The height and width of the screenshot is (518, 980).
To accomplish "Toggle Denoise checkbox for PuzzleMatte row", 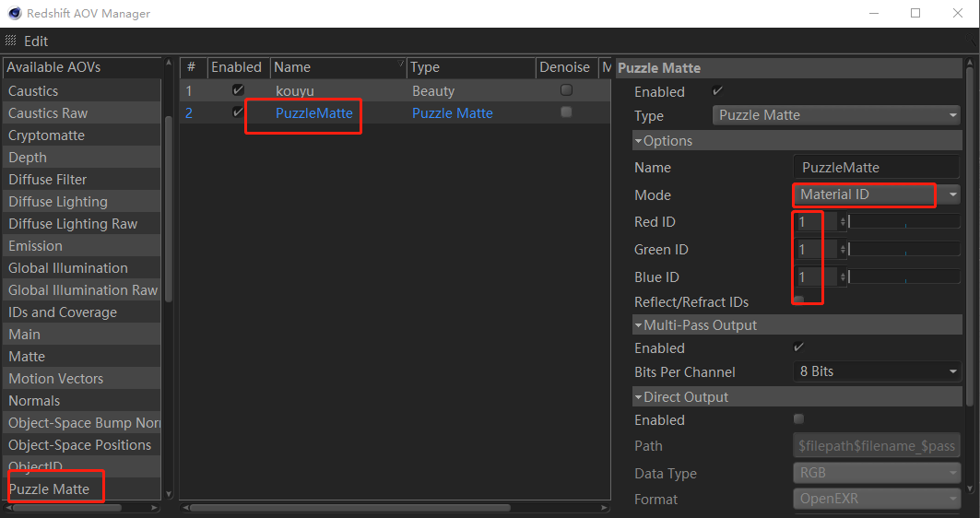I will coord(566,112).
